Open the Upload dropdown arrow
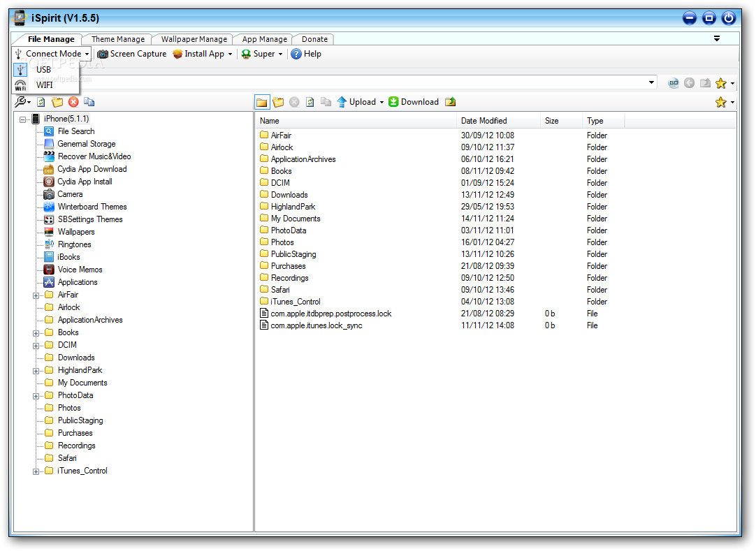The width and height of the screenshot is (756, 551). click(x=381, y=102)
